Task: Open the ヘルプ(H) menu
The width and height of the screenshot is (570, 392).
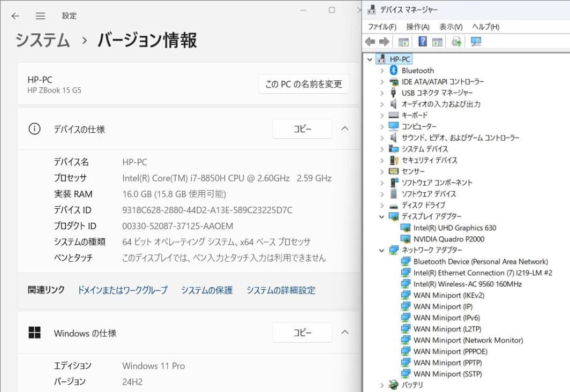Action: (486, 27)
